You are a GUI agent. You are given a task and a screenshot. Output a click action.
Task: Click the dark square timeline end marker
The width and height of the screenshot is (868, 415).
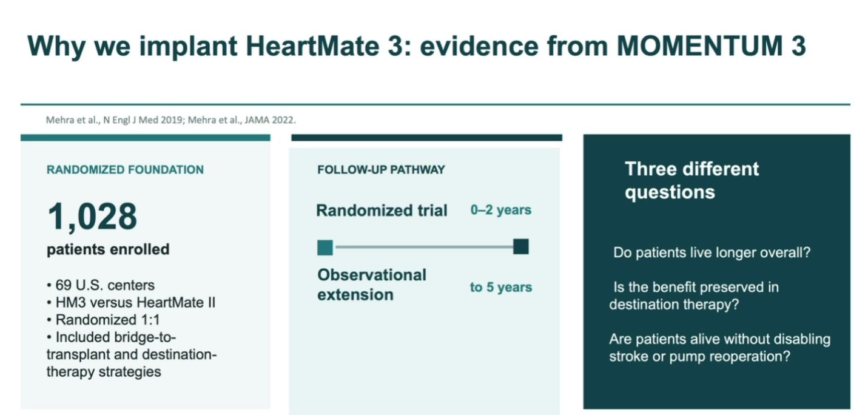(521, 247)
